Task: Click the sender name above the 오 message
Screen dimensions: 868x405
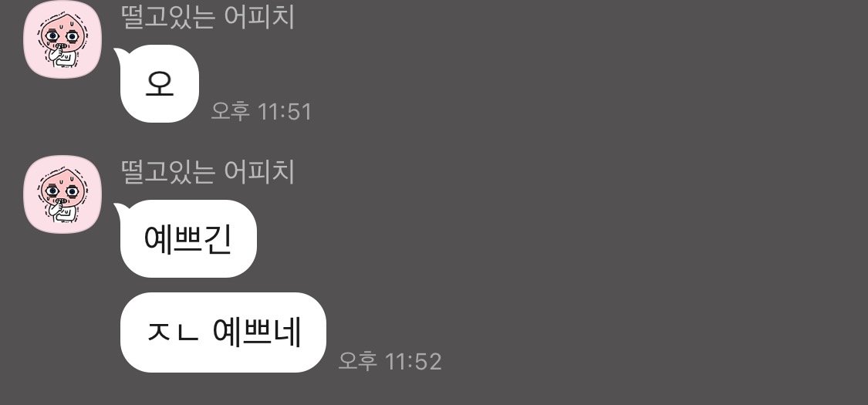Action: click(208, 17)
